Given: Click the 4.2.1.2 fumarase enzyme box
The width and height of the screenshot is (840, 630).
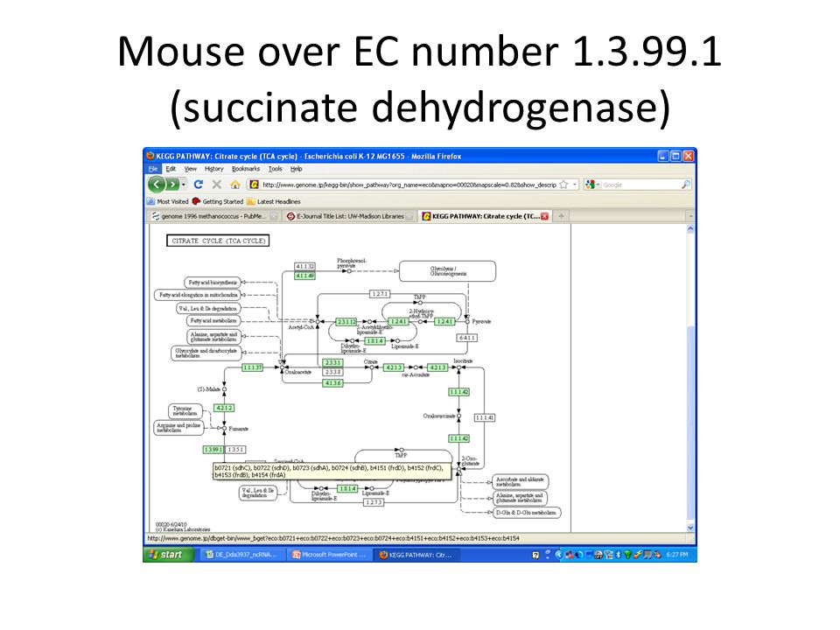Looking at the screenshot, I should 223,409.
